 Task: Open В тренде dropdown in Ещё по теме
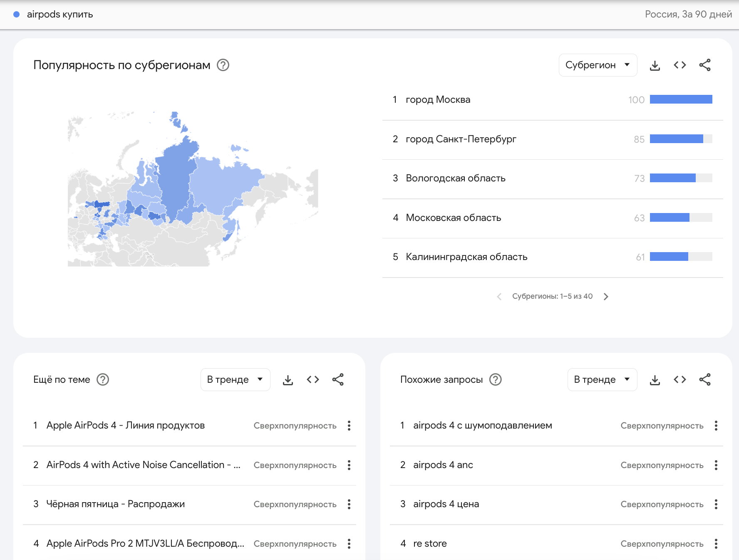click(235, 379)
